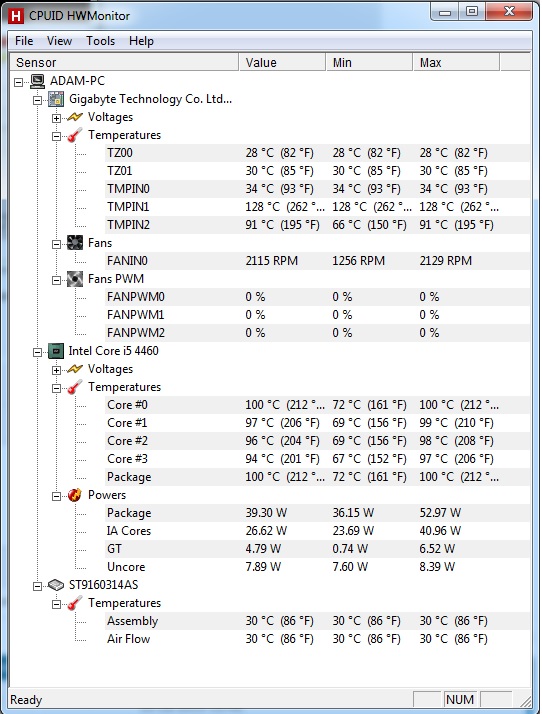Click the Fans PWM fan icon
The height and width of the screenshot is (714, 542).
[75, 279]
